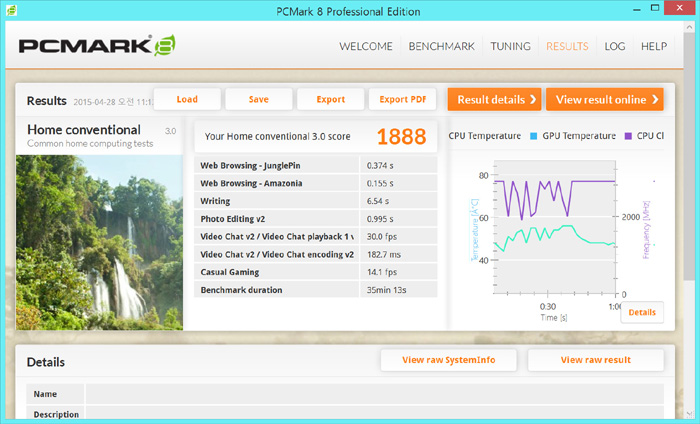The image size is (700, 424).
Task: Click 'Home conventional' heading
Action: (84, 130)
